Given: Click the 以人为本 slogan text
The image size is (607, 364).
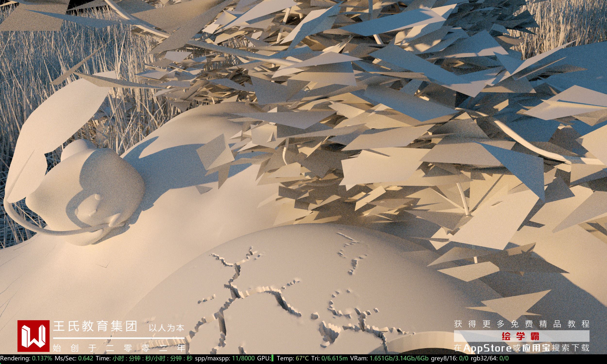Looking at the screenshot, I should 166,328.
